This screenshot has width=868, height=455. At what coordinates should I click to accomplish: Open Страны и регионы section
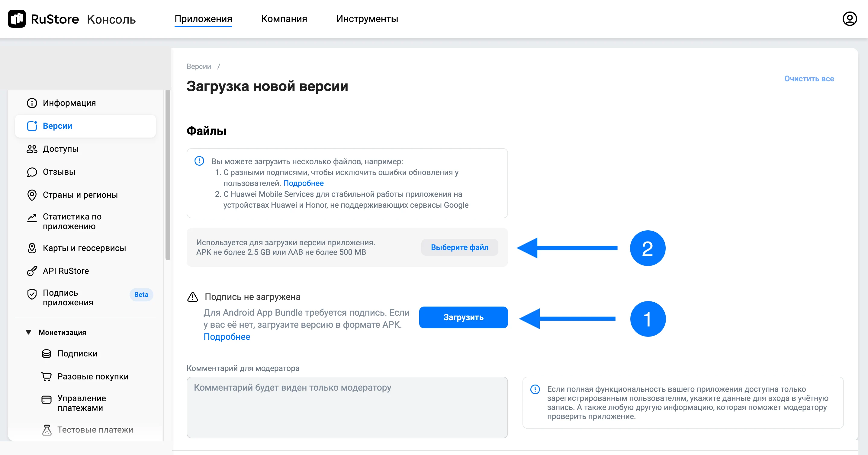pyautogui.click(x=85, y=195)
